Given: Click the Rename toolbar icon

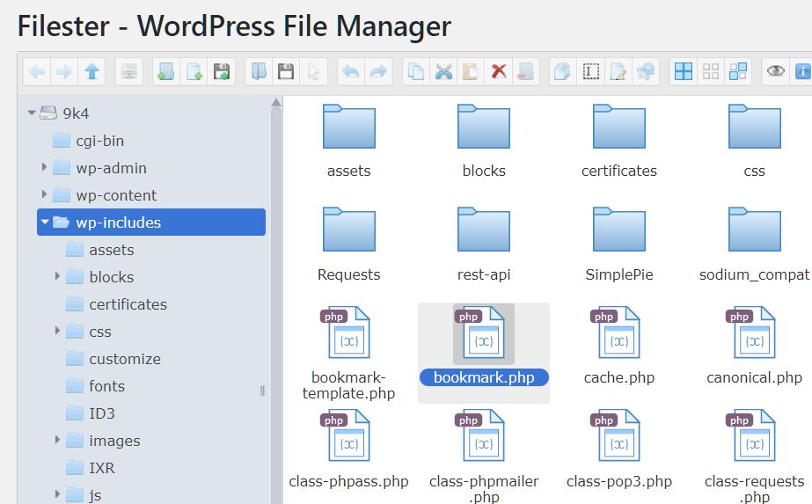Looking at the screenshot, I should coord(590,71).
